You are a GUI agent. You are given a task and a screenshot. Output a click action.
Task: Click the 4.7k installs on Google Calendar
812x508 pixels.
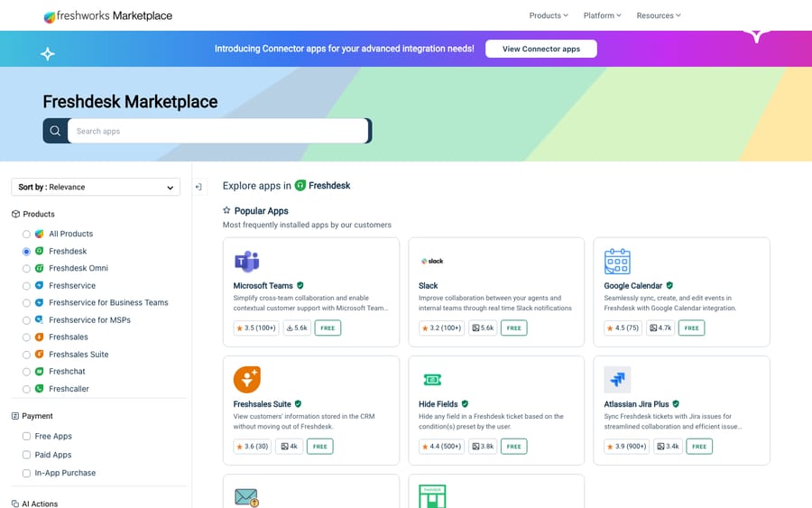[660, 328]
